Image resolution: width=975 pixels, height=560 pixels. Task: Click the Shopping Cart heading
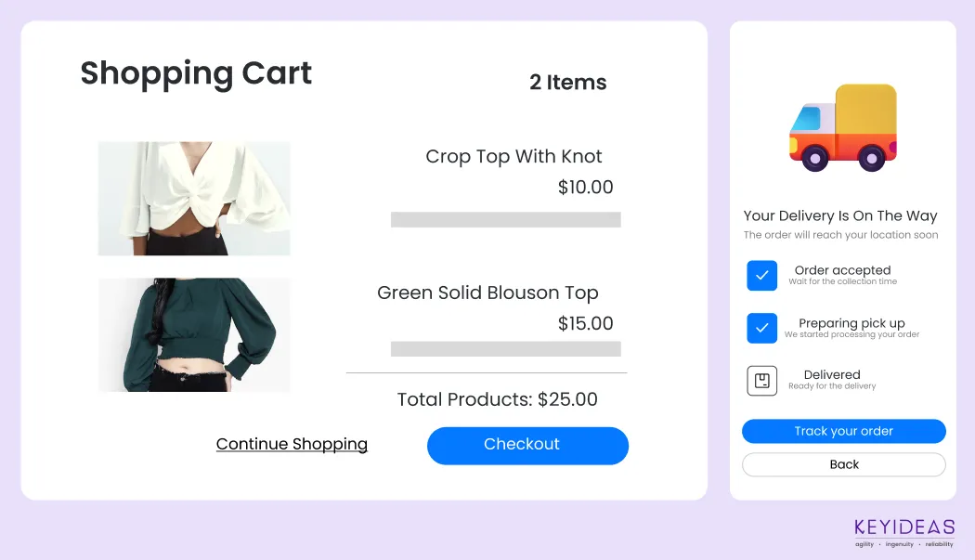(196, 73)
